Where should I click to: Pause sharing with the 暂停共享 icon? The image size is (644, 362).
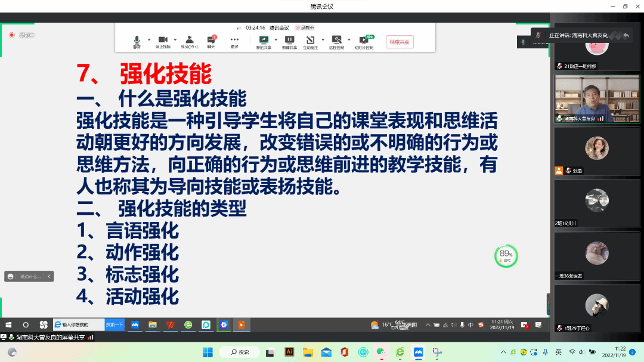tap(290, 42)
